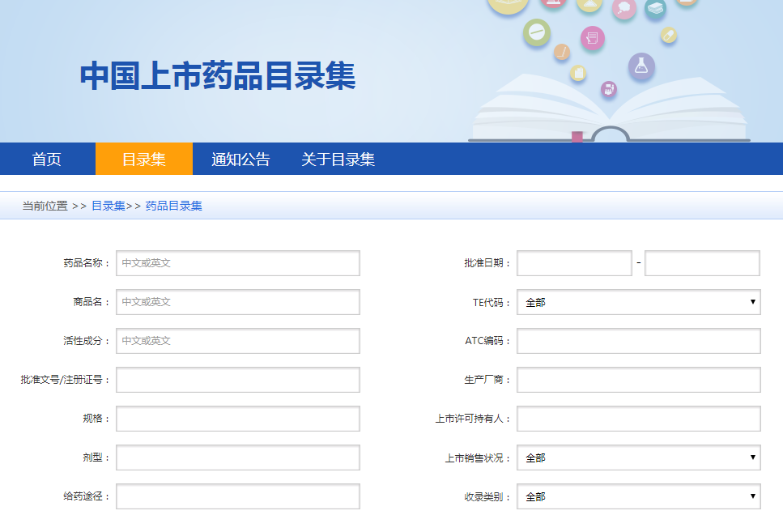Follow the 目录集 breadcrumb link

pyautogui.click(x=109, y=206)
